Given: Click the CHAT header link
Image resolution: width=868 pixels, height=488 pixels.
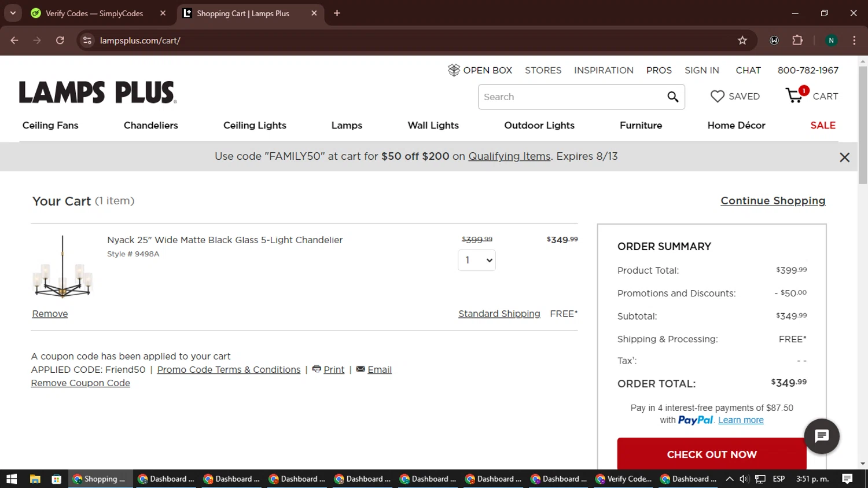Looking at the screenshot, I should pyautogui.click(x=748, y=70).
